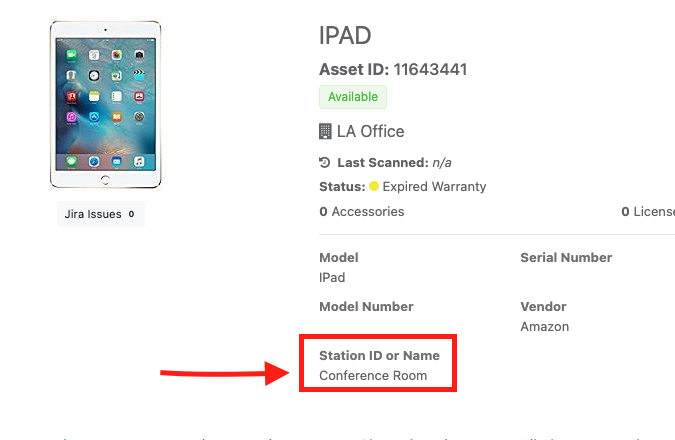Click the Station ID or Name label

point(379,356)
